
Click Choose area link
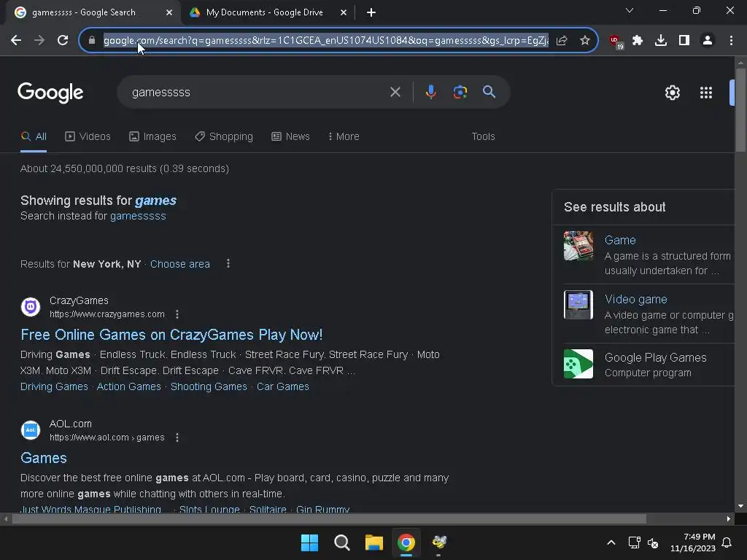pyautogui.click(x=180, y=264)
